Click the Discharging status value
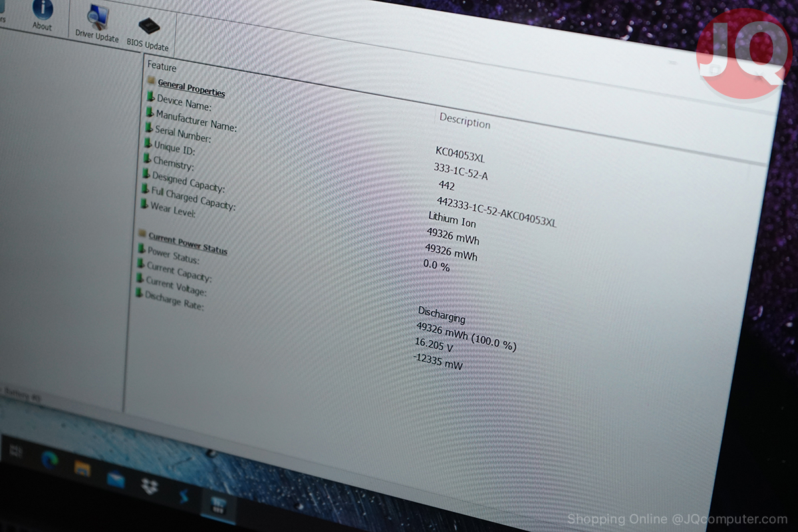Screen dimensions: 798x532 coord(442,315)
